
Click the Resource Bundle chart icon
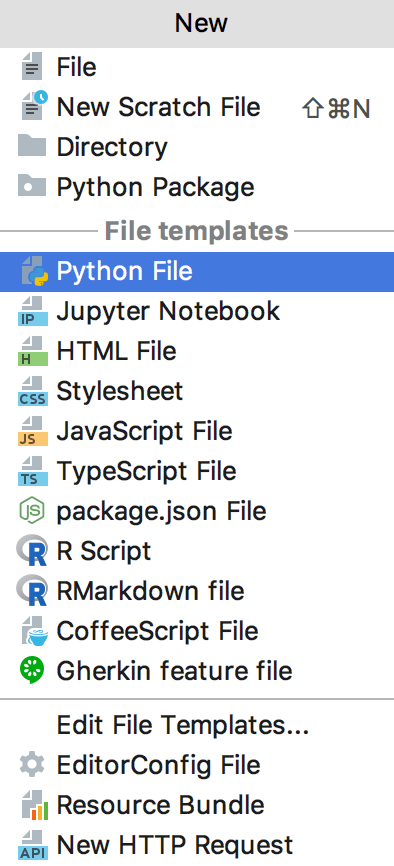[x=34, y=806]
